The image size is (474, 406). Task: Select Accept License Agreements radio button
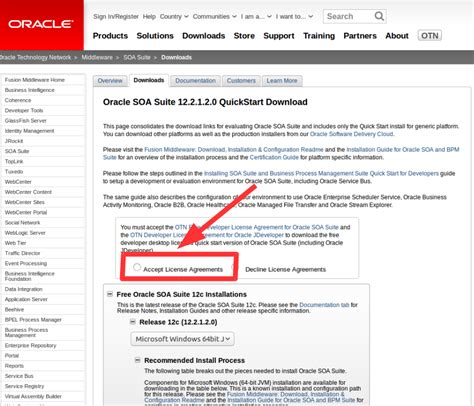[x=137, y=267]
